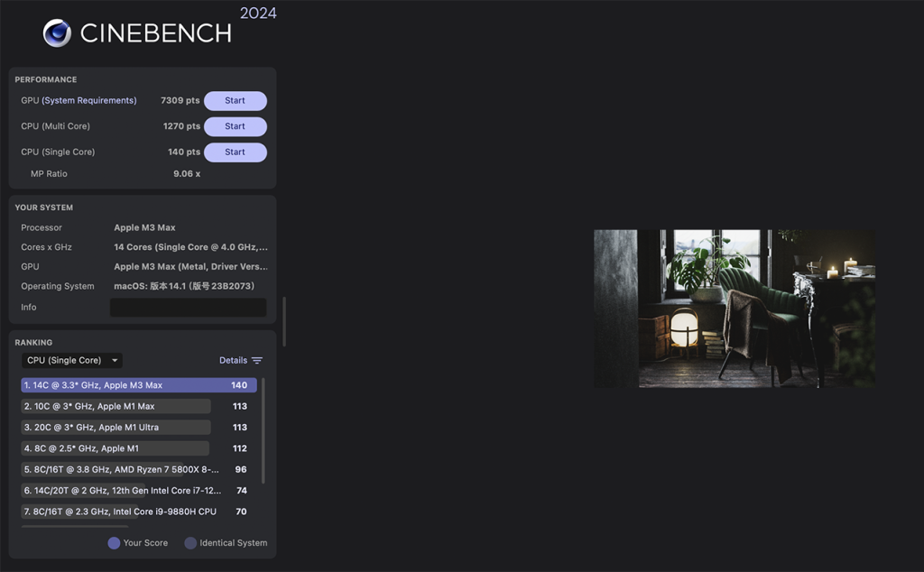Open the CPU (Single Core) ranking dropdown
Screen dimensions: 924x572
point(72,361)
